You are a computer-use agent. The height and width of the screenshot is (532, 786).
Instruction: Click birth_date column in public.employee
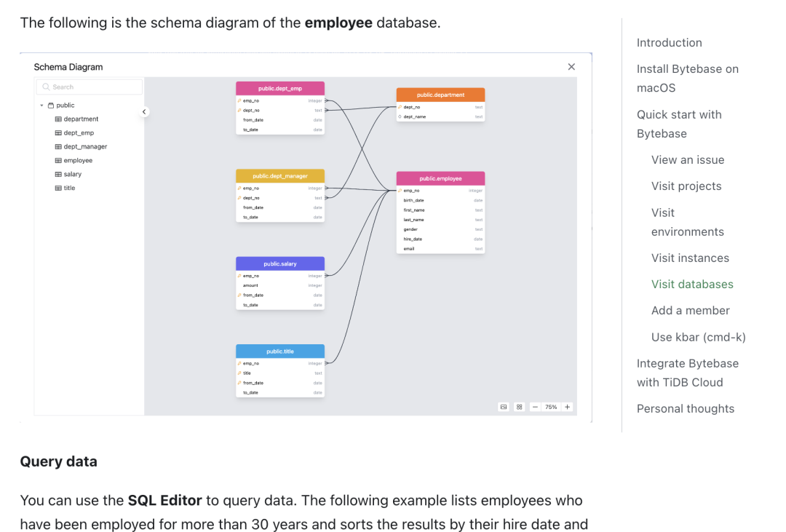pos(440,200)
